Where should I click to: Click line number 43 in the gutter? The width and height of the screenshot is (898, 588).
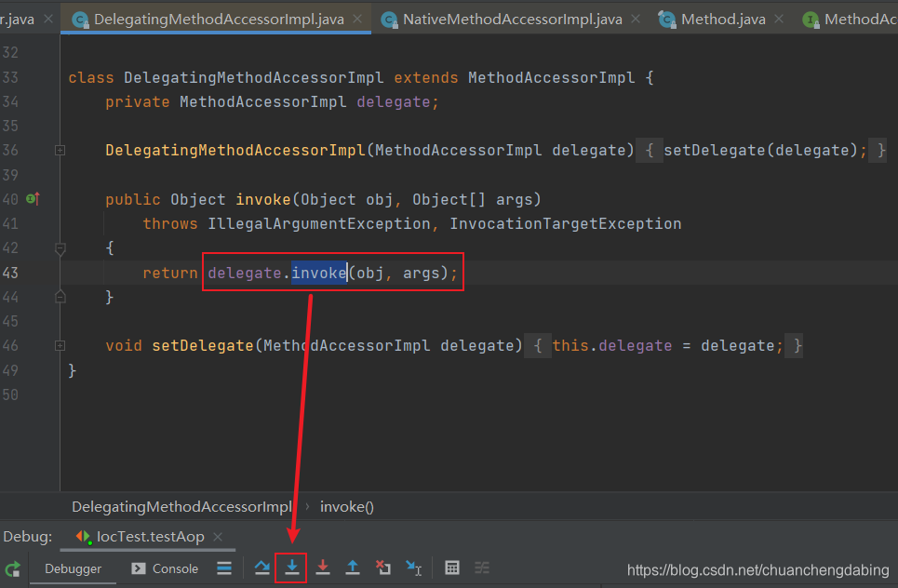point(10,273)
